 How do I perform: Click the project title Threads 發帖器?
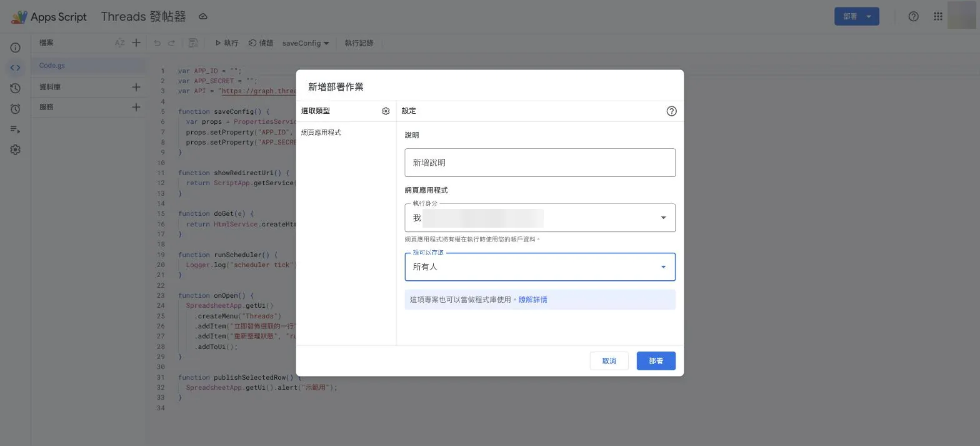(x=144, y=17)
